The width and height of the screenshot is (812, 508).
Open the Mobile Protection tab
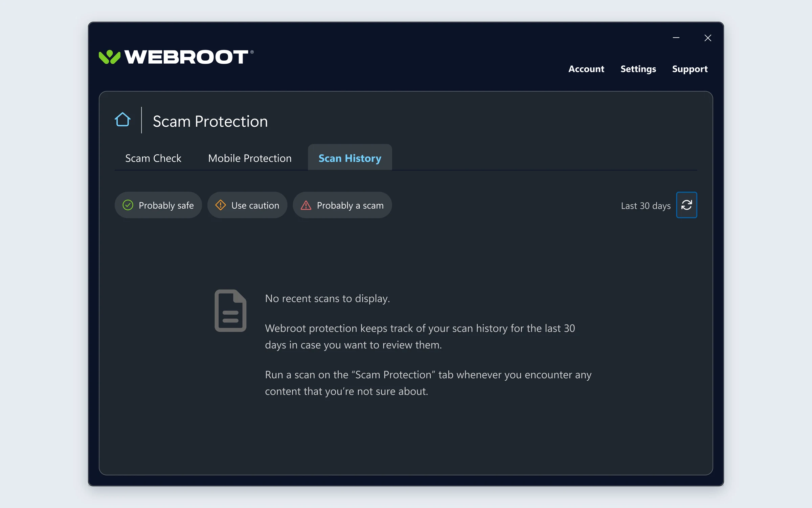tap(250, 158)
